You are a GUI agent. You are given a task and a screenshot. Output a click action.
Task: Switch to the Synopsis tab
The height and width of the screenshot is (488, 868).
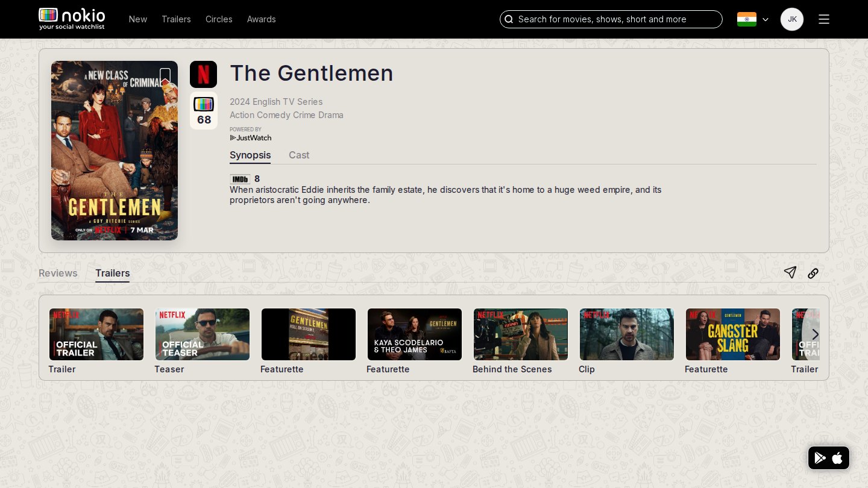(250, 155)
